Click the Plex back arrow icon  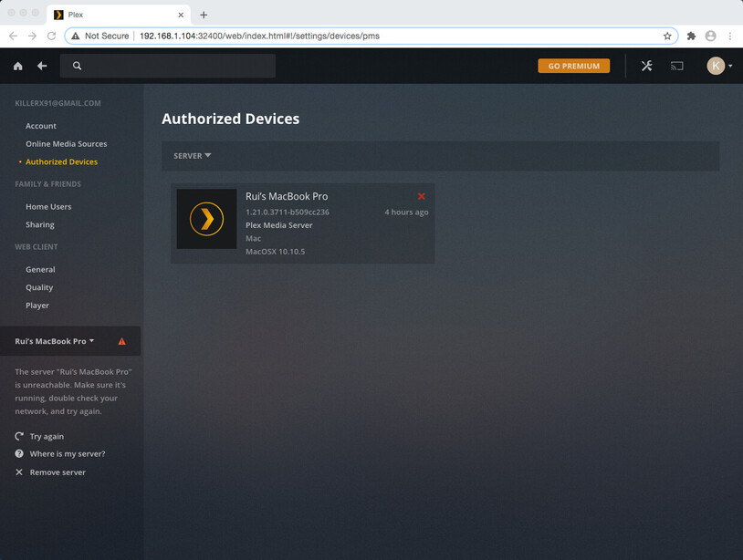[42, 66]
